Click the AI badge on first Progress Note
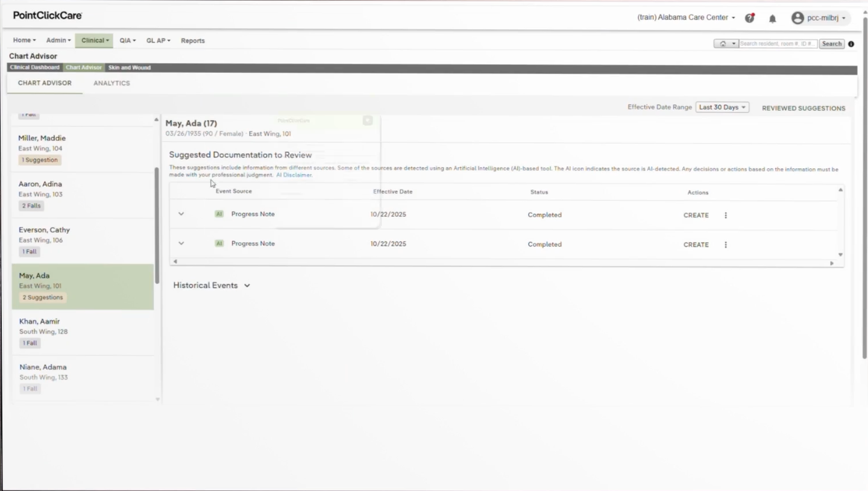This screenshot has width=868, height=491. (219, 214)
